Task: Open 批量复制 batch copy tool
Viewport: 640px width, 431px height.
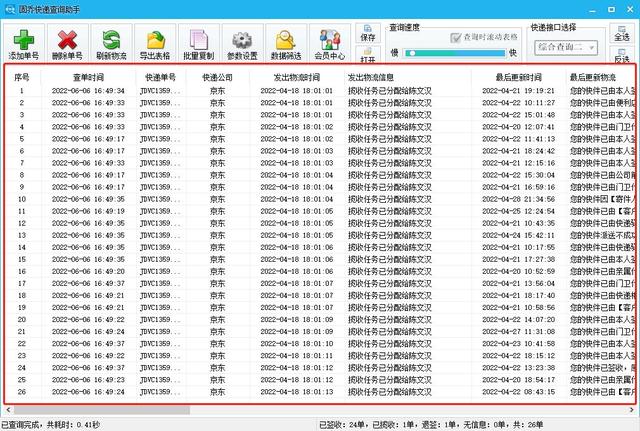Action: (199, 40)
